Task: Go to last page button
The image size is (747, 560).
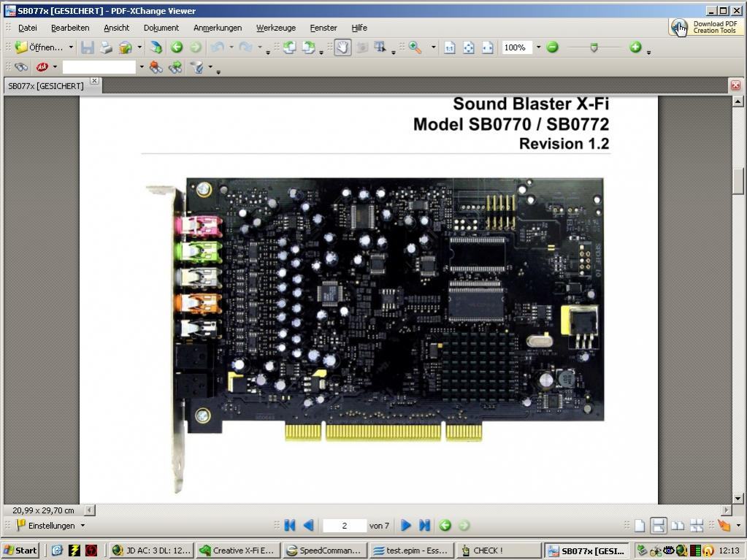Action: pos(424,525)
